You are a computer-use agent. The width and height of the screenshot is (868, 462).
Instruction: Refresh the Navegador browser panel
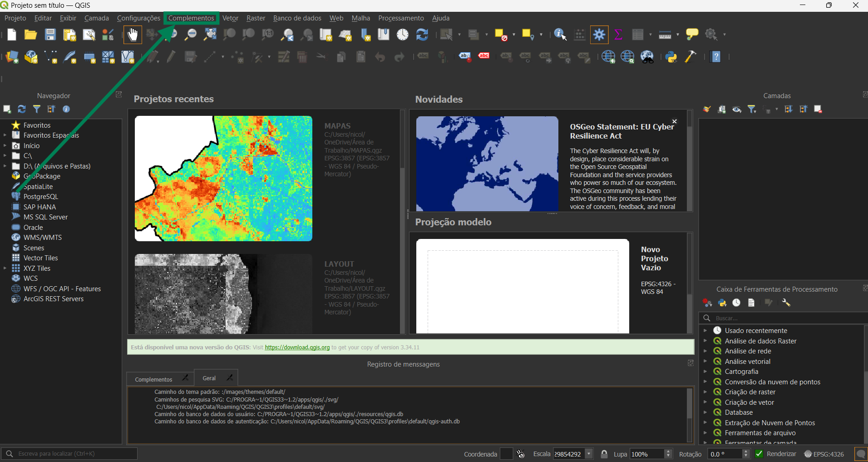tap(21, 109)
